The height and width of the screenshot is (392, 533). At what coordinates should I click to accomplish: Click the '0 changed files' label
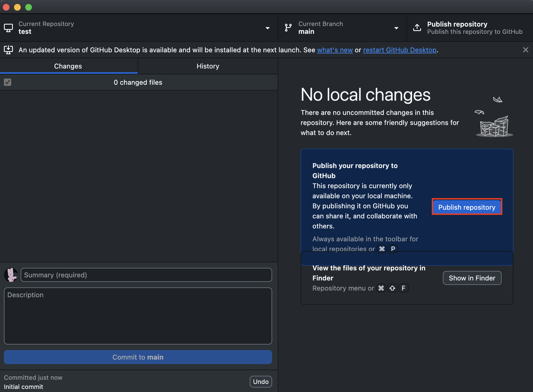click(x=138, y=82)
